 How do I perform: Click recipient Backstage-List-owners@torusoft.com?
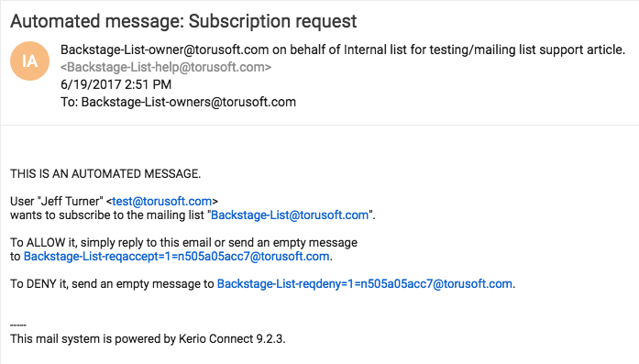pyautogui.click(x=189, y=102)
